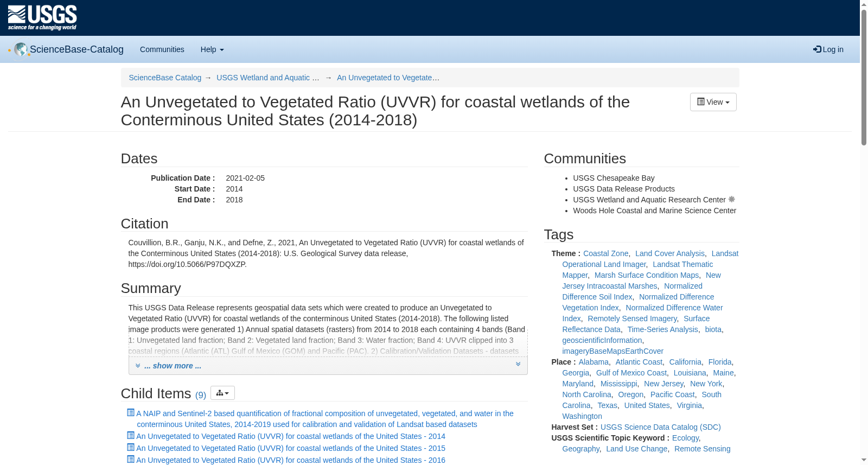
Task: Select the Washington place tag
Action: [582, 416]
